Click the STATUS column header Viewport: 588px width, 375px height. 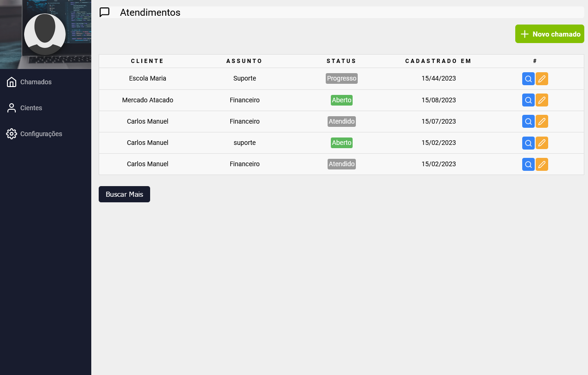pos(341,61)
